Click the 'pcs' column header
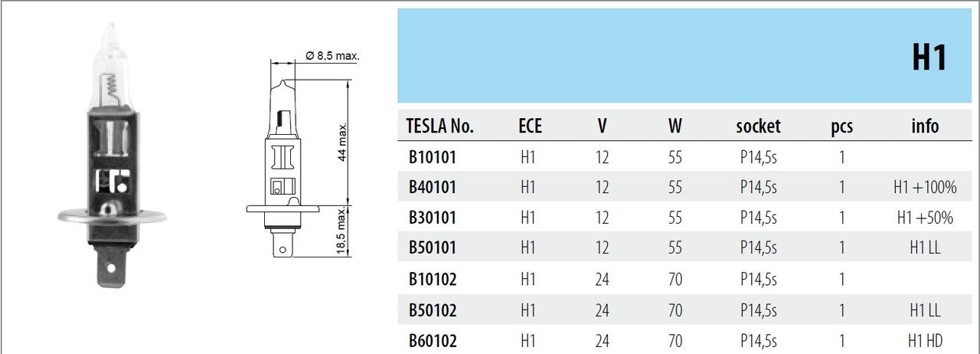This screenshot has height=354, width=980. 841,126
